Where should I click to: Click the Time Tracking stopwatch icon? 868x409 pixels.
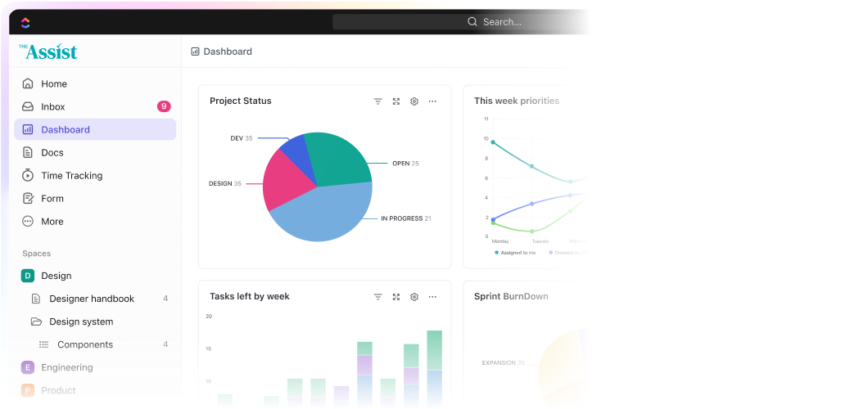pos(28,175)
